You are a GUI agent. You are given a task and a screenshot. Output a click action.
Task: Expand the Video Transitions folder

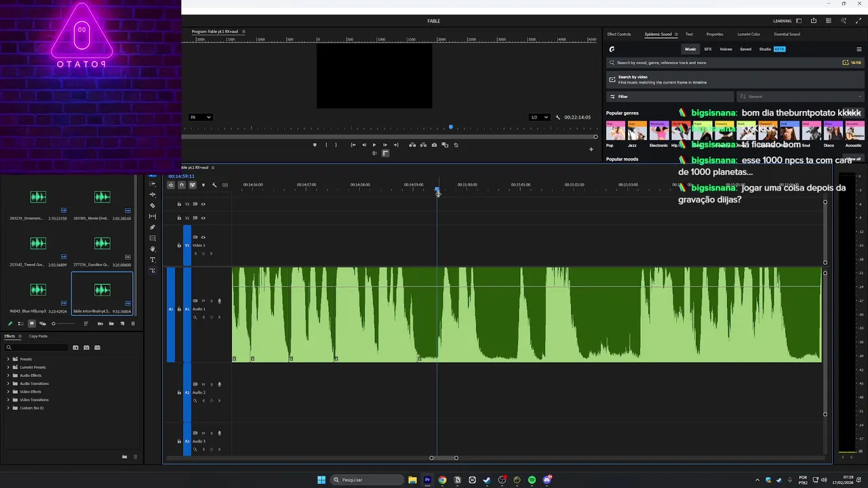(x=8, y=400)
